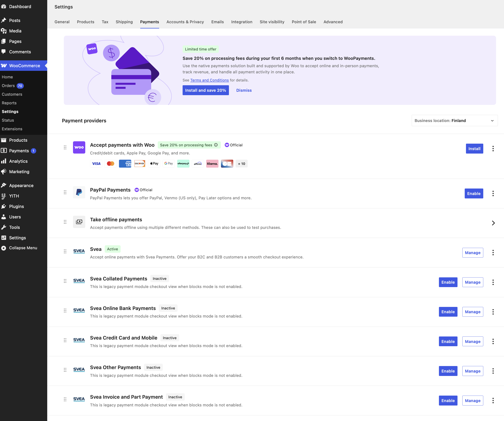Click the PayPal logo icon
The width and height of the screenshot is (504, 421).
click(79, 192)
